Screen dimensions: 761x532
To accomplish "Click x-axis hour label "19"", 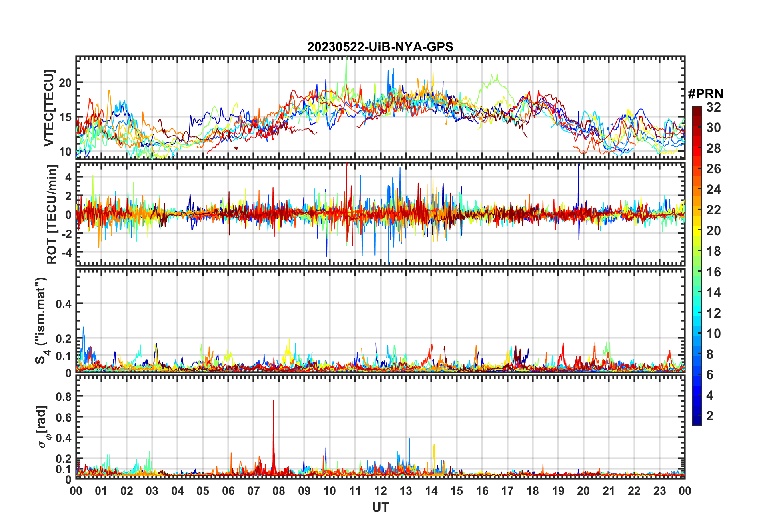I will (x=558, y=491).
